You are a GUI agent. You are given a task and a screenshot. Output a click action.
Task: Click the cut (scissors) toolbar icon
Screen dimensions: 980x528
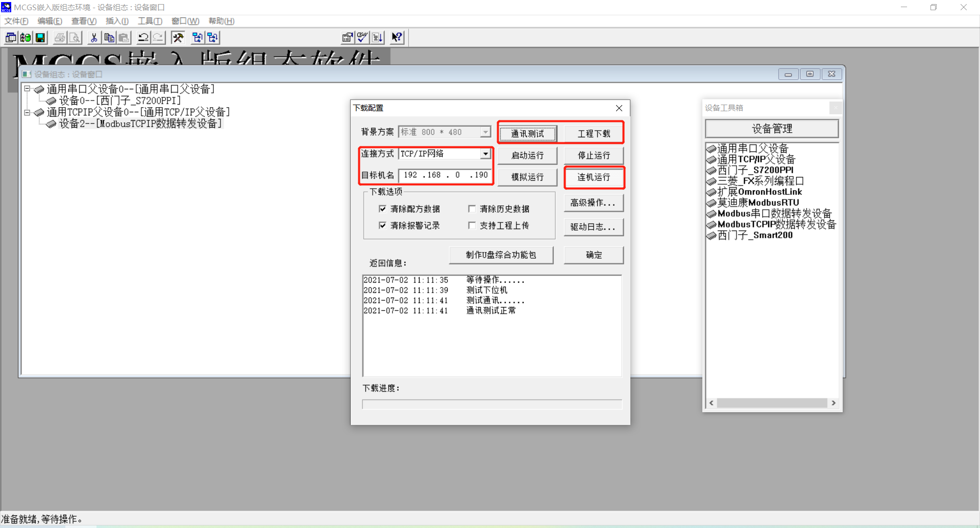click(94, 38)
